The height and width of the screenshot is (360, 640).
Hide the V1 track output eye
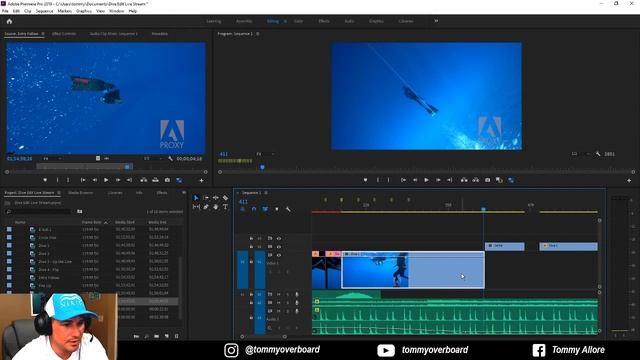click(x=279, y=255)
